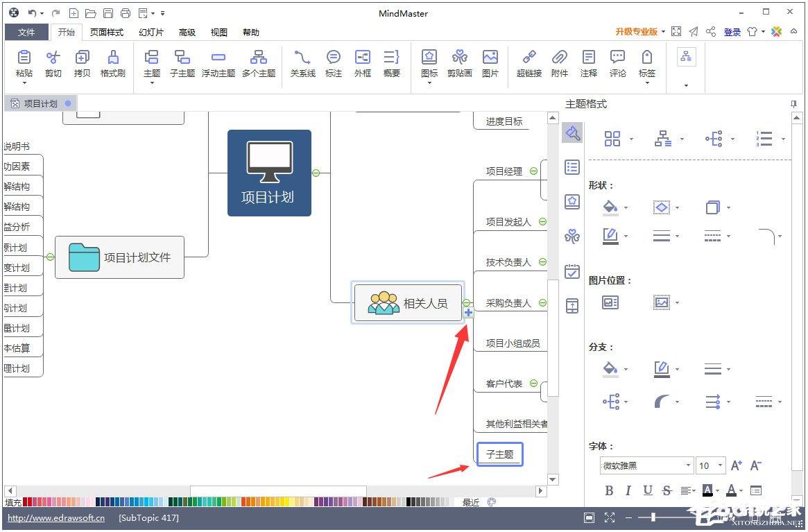This screenshot has width=808, height=532.
Task: Open the 文件 menu
Action: pyautogui.click(x=26, y=33)
